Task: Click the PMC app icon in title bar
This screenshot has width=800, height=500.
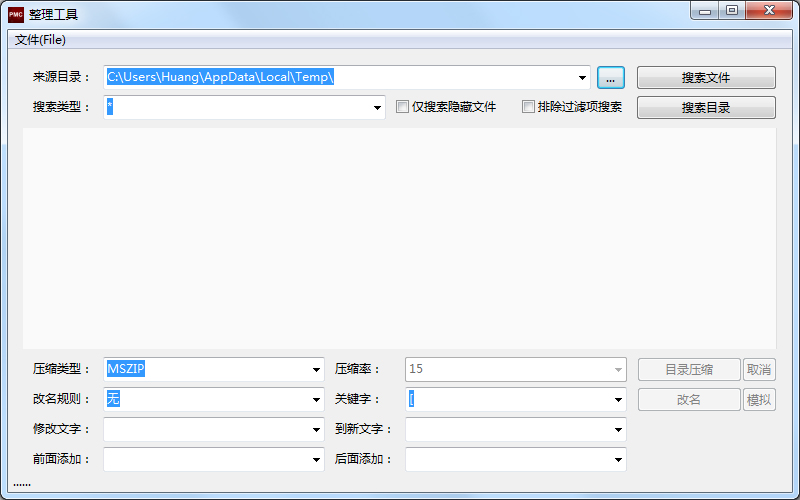Action: pyautogui.click(x=16, y=14)
